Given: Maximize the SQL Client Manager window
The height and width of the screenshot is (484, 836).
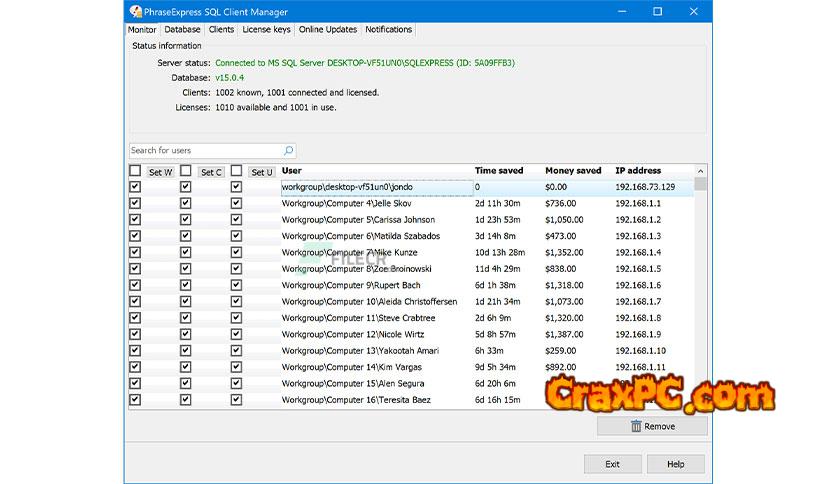Looking at the screenshot, I should click(657, 12).
